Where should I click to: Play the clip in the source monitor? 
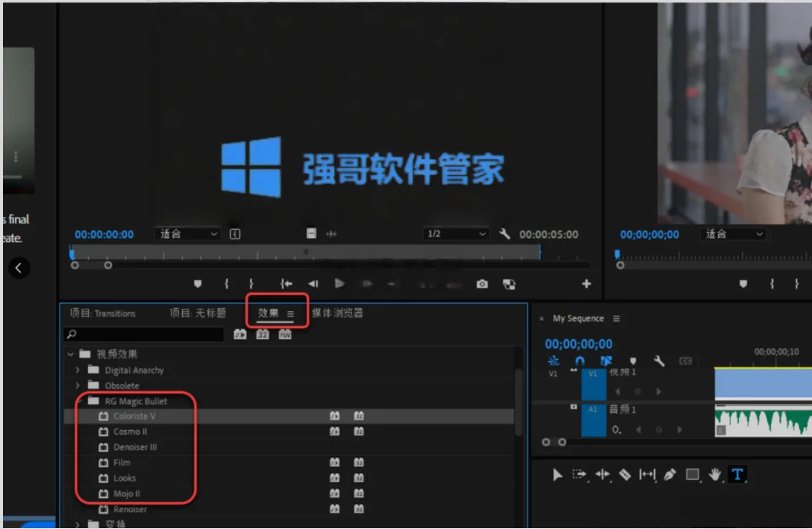pos(340,283)
